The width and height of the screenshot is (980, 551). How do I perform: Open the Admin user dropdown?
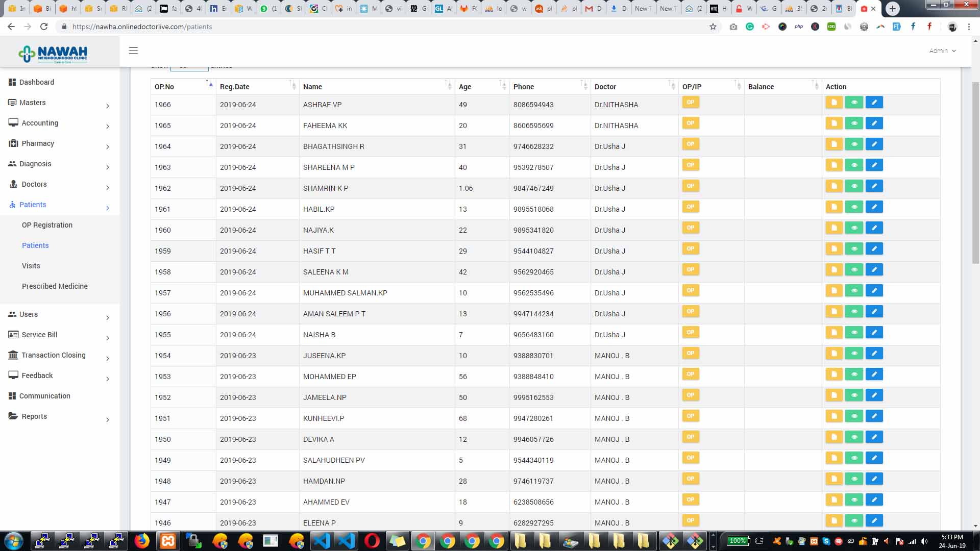click(x=942, y=51)
